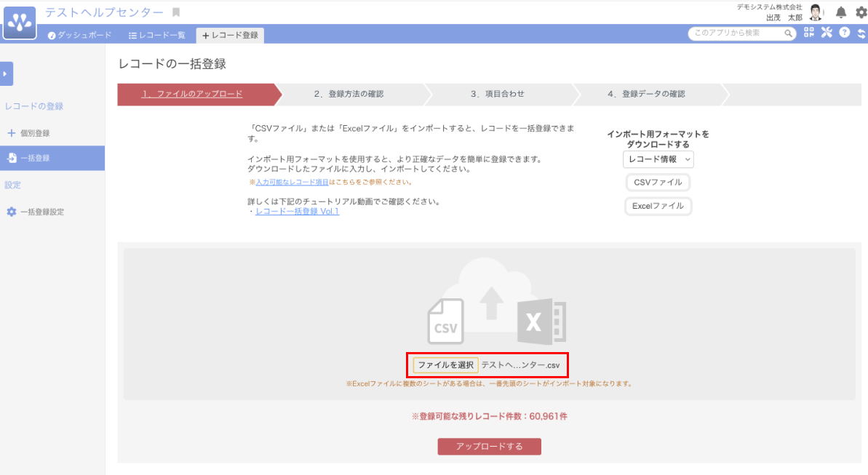Image resolution: width=868 pixels, height=475 pixels.
Task: Click the user avatar picture
Action: click(816, 12)
